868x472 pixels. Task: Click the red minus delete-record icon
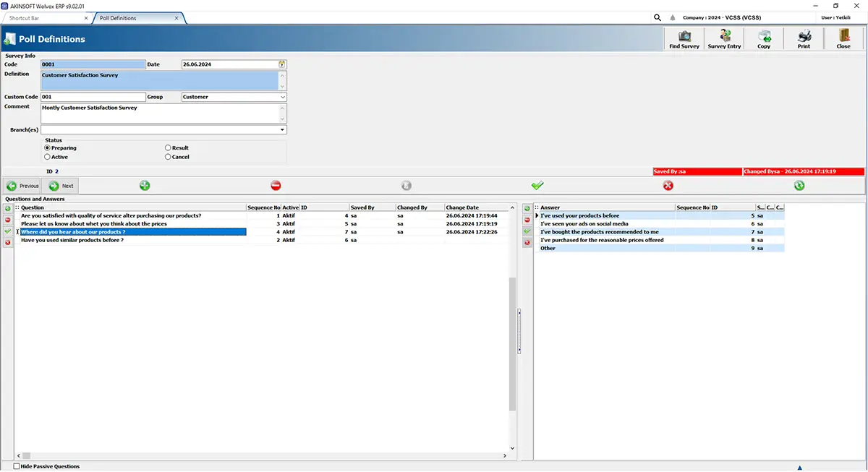click(276, 186)
